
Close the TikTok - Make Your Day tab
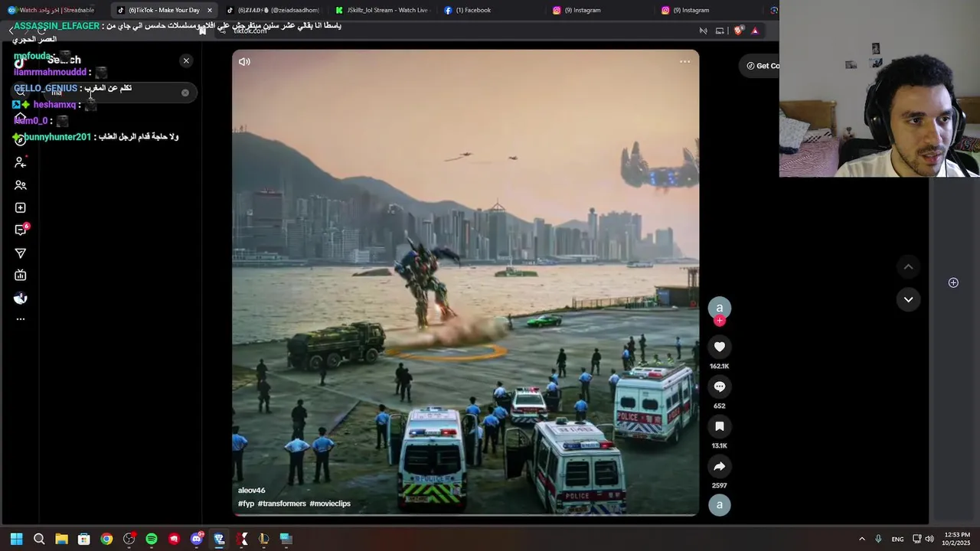coord(210,10)
